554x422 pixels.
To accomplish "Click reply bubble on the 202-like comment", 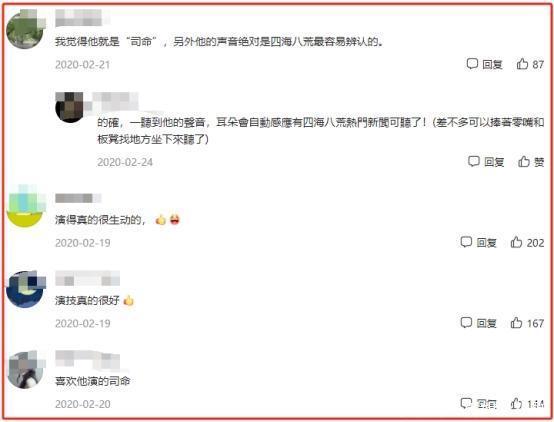I will pos(466,242).
